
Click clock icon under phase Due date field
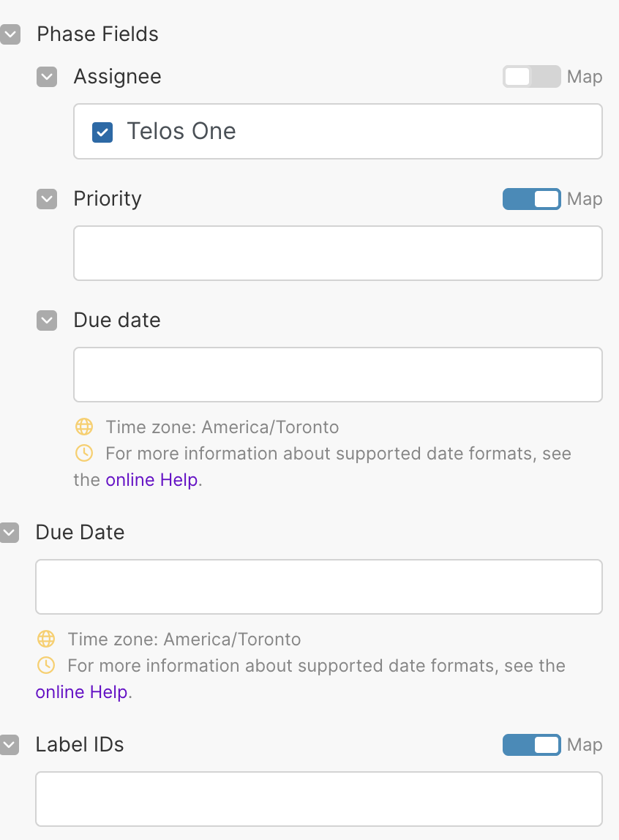[84, 453]
